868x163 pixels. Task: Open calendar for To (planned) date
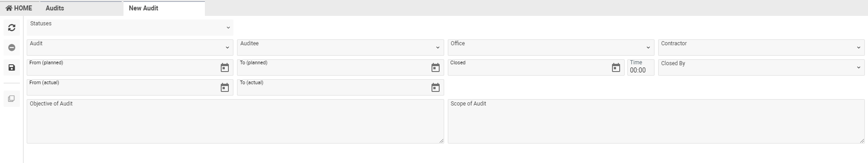tap(436, 67)
